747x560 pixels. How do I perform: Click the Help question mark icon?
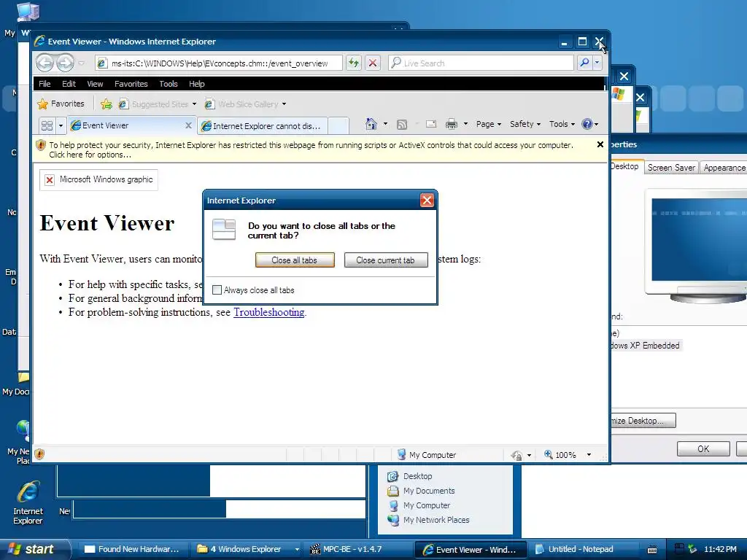coord(587,124)
